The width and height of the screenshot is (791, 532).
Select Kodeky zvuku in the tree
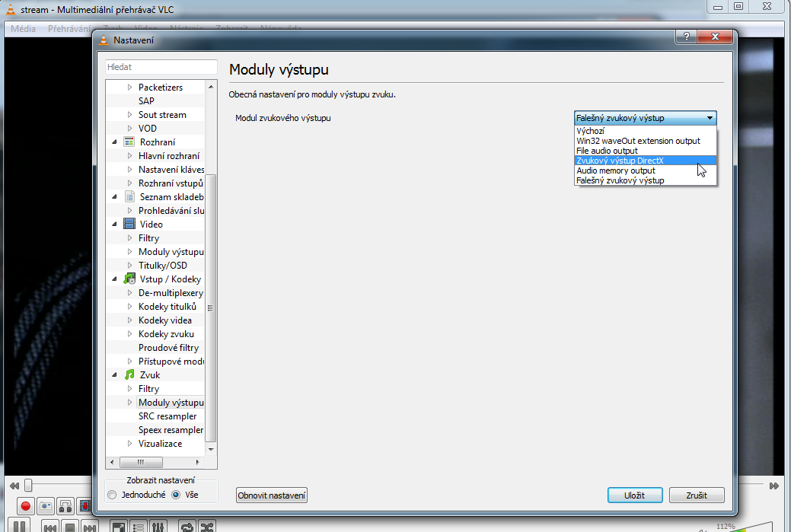click(x=166, y=334)
